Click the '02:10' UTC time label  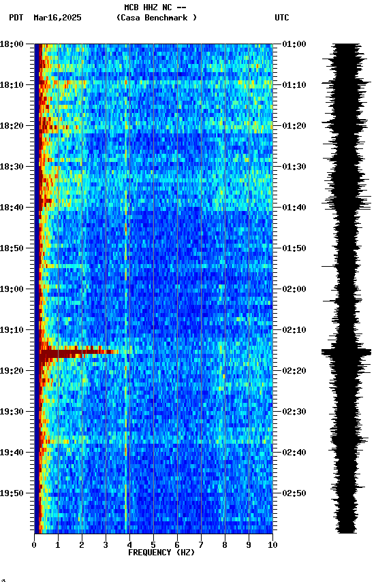(x=294, y=330)
